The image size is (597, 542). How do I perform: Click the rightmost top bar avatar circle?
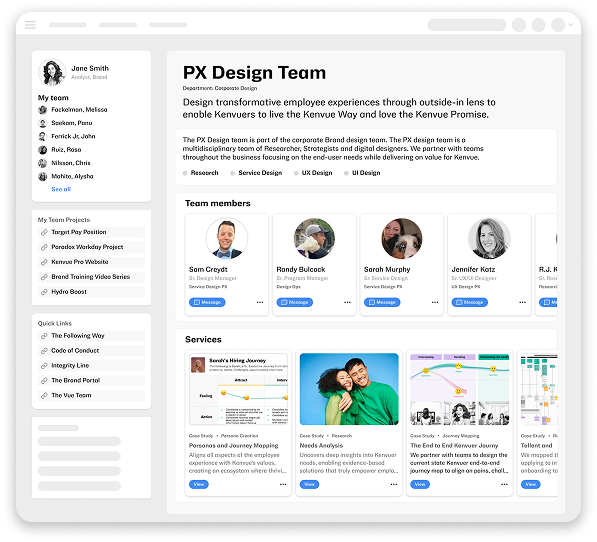[x=558, y=25]
